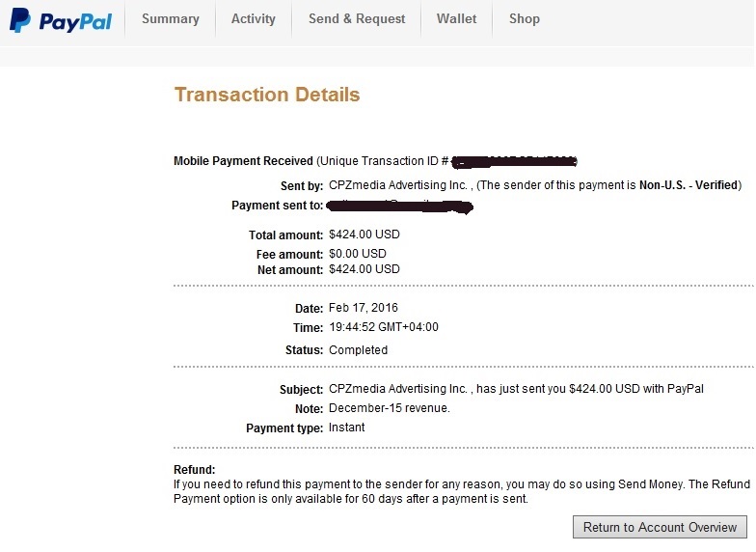756x552 pixels.
Task: Open the Shop tab
Action: click(x=525, y=19)
